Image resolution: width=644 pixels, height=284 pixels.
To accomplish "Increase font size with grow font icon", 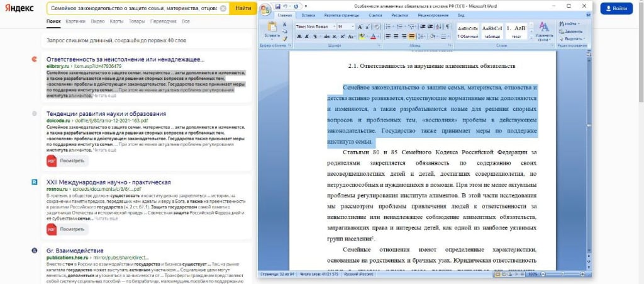I will 360,26.
